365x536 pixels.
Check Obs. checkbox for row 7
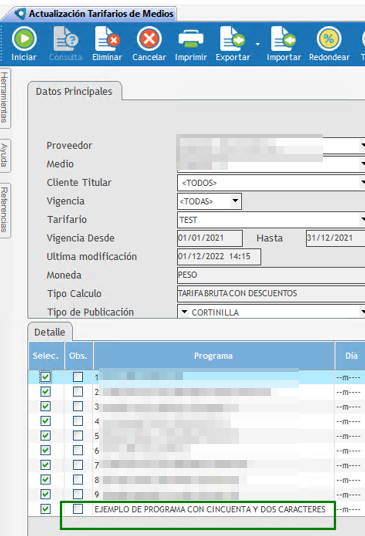click(78, 465)
